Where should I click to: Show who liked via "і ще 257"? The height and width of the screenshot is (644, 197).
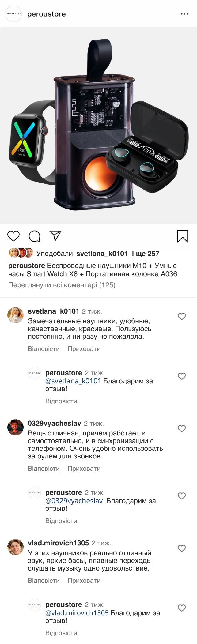click(x=146, y=254)
